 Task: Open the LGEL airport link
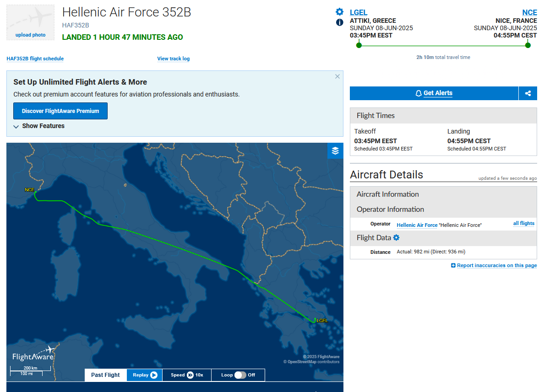[359, 12]
